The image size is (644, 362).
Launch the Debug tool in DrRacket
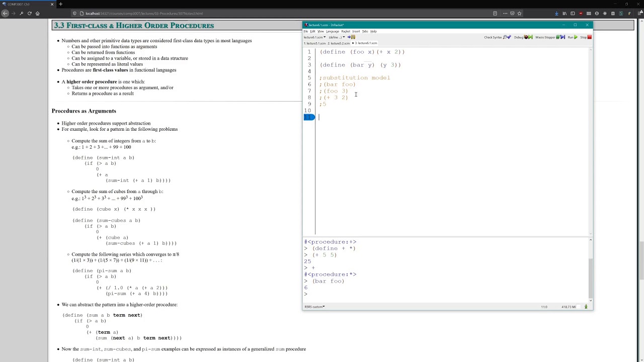pyautogui.click(x=523, y=37)
